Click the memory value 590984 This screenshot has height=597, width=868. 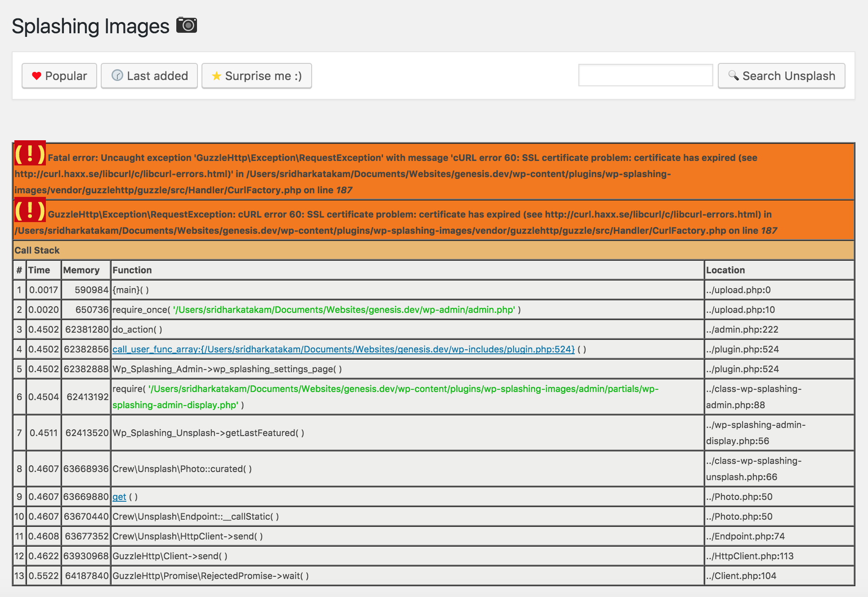[92, 290]
